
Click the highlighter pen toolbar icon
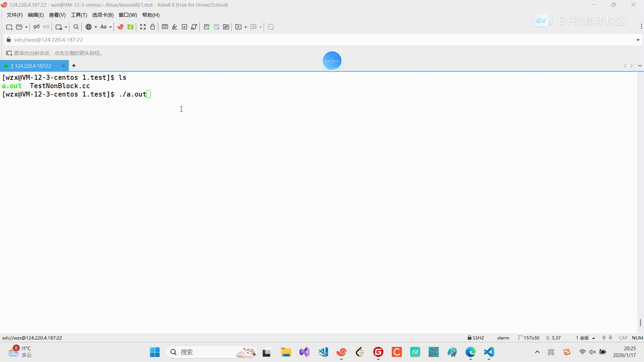pyautogui.click(x=175, y=27)
